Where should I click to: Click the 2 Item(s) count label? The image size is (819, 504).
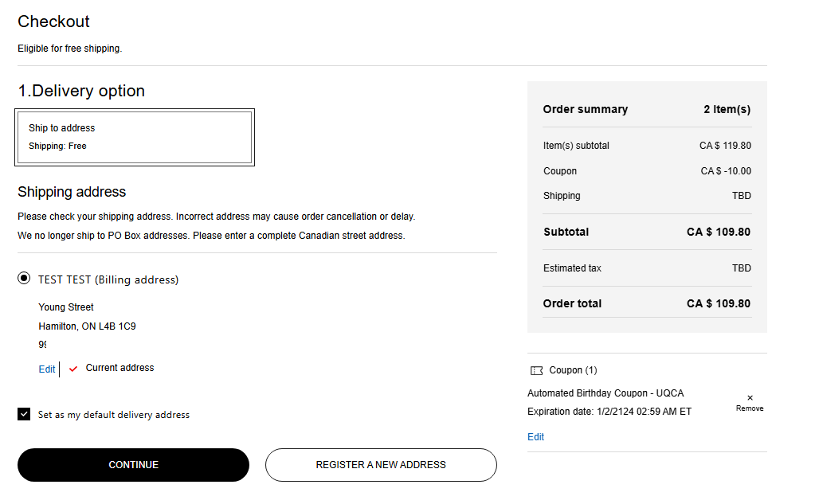pyautogui.click(x=727, y=109)
